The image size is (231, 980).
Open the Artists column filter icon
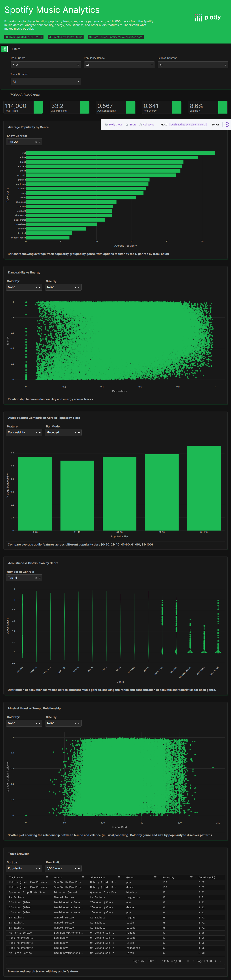click(83, 877)
